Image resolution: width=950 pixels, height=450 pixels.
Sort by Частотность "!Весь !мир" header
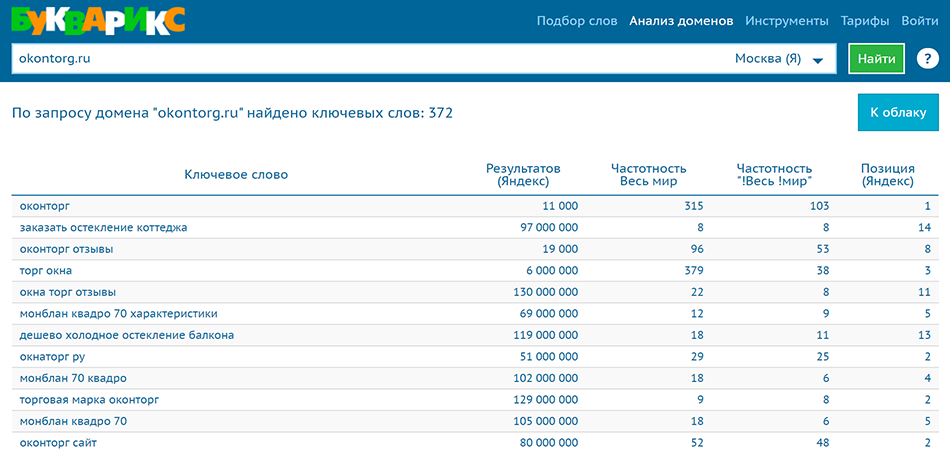tap(774, 175)
